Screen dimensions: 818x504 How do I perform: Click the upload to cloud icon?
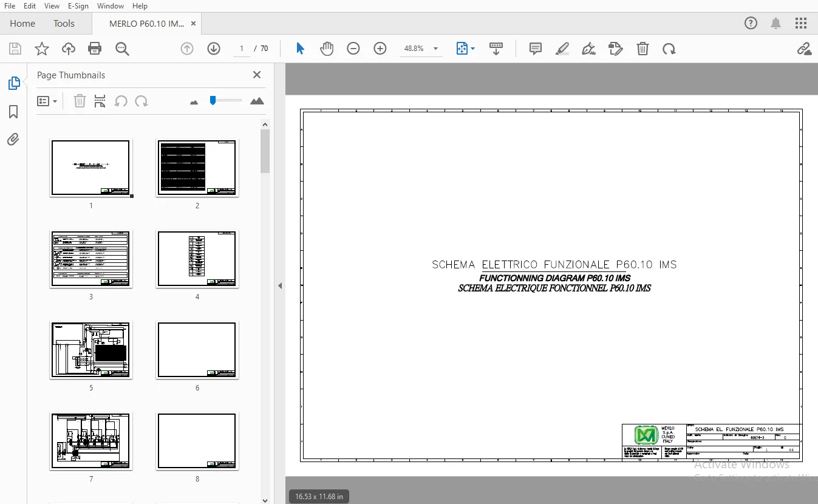click(x=69, y=49)
